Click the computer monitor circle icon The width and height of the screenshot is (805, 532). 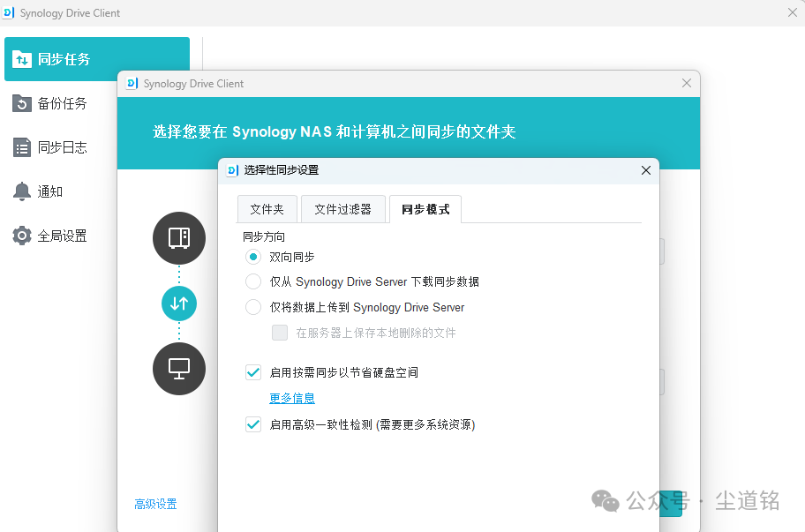[179, 369]
